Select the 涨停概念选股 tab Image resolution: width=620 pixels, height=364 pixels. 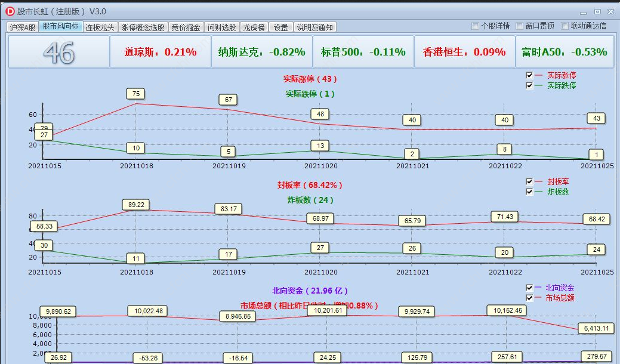[143, 27]
